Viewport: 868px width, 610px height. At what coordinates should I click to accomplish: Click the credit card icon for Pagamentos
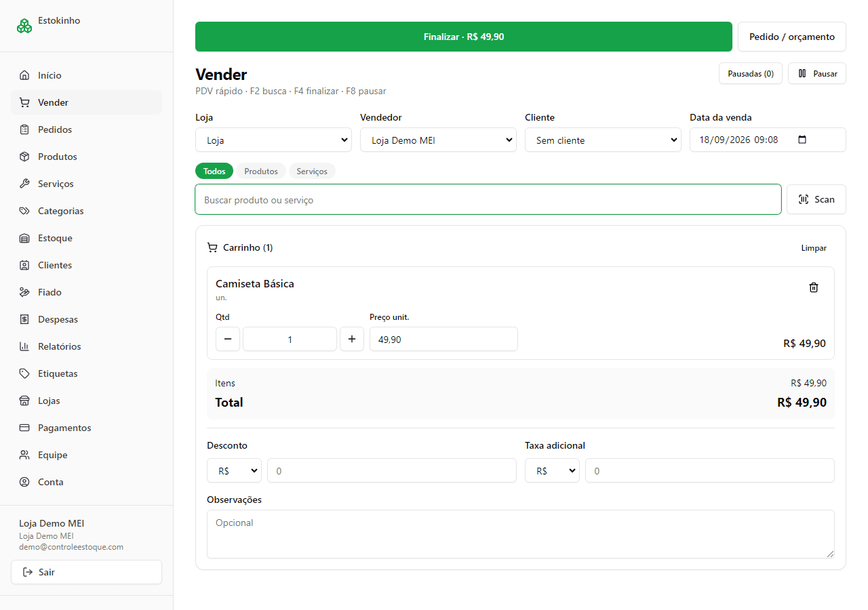pyautogui.click(x=24, y=428)
